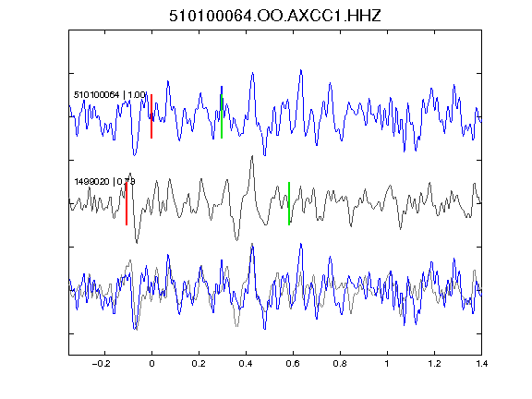Click the x-axis tick label -0.2
Viewport: 532px width, 399px height.
102,364
